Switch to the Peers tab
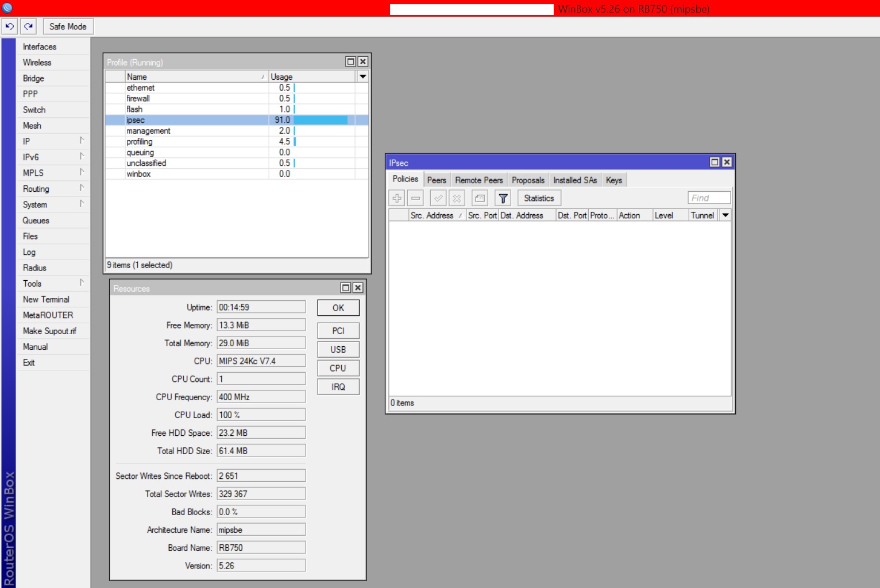This screenshot has height=588, width=880. pyautogui.click(x=437, y=180)
